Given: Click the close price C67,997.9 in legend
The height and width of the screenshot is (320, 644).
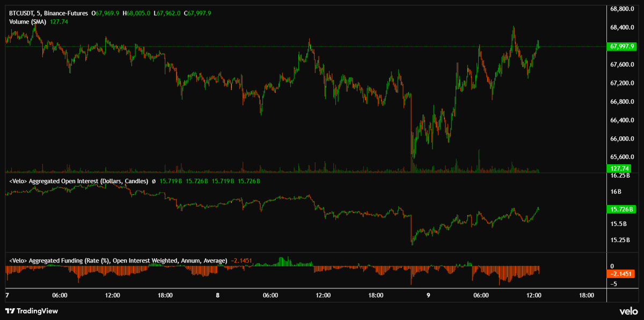Looking at the screenshot, I should pos(199,12).
